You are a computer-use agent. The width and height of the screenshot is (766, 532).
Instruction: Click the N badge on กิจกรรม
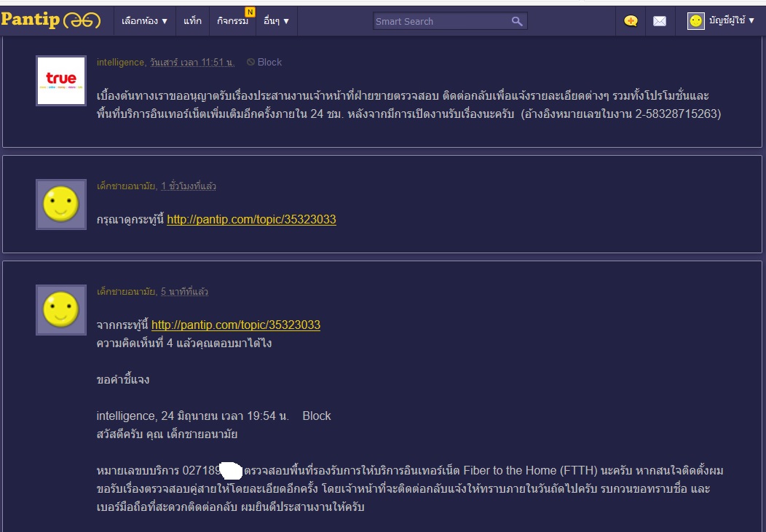coord(250,12)
